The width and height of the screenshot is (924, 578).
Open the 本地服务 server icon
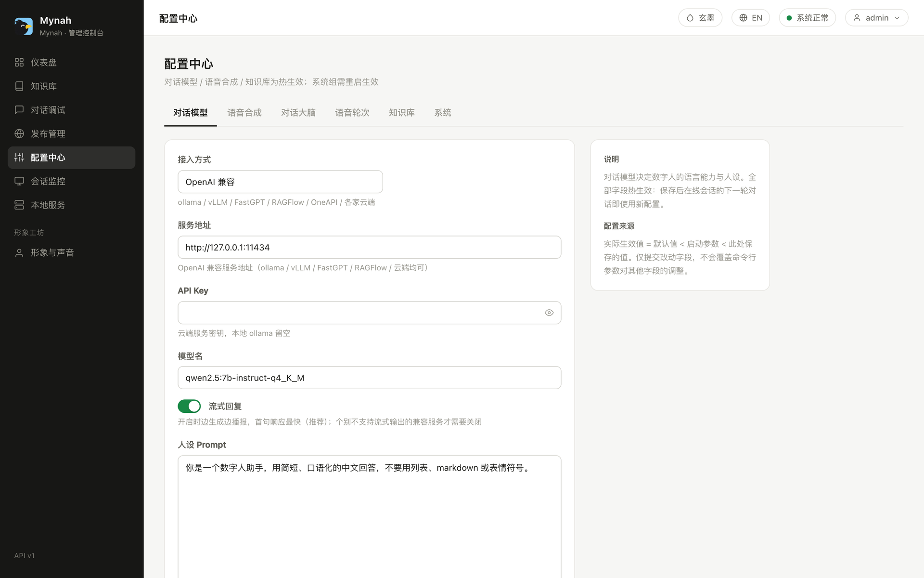19,205
